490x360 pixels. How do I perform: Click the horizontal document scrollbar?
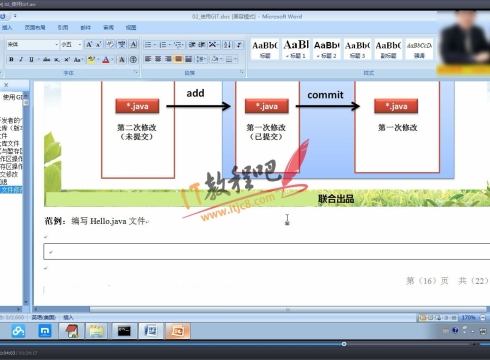tap(287, 310)
